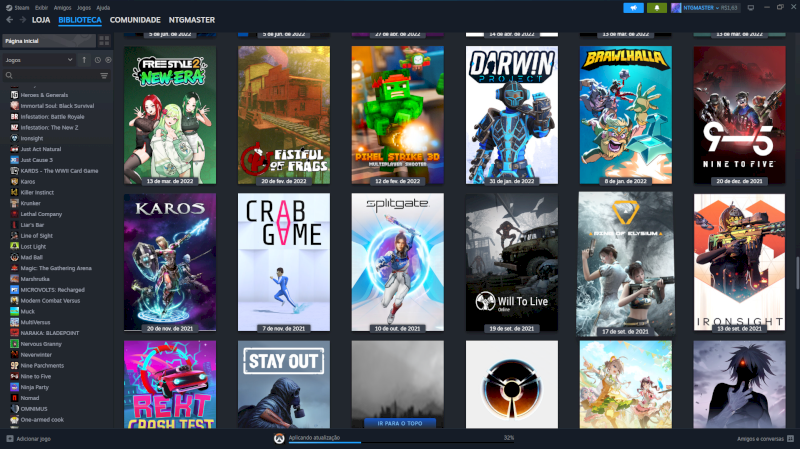Click the library search field

51,76
